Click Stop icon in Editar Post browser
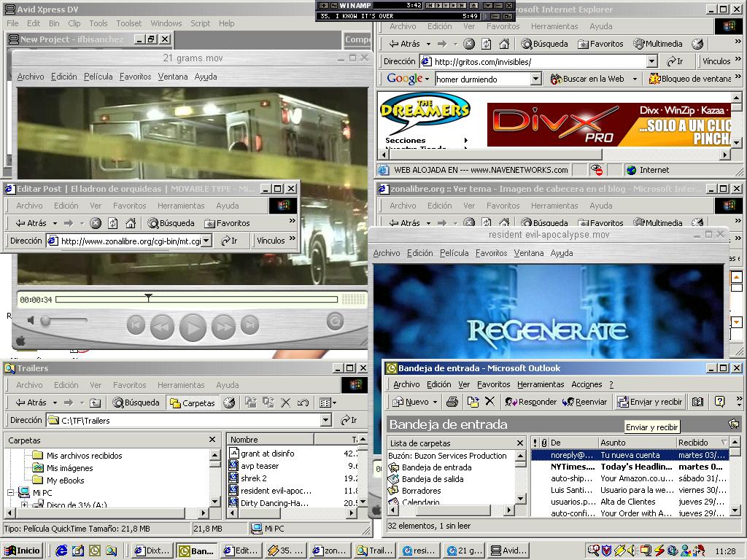This screenshot has height=560, width=747. coord(96,223)
